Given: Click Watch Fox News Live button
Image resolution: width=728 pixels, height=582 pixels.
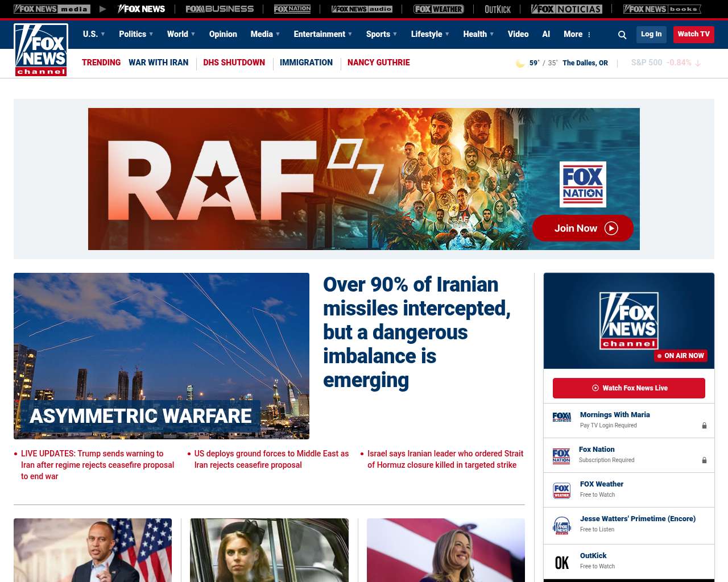Looking at the screenshot, I should point(629,388).
